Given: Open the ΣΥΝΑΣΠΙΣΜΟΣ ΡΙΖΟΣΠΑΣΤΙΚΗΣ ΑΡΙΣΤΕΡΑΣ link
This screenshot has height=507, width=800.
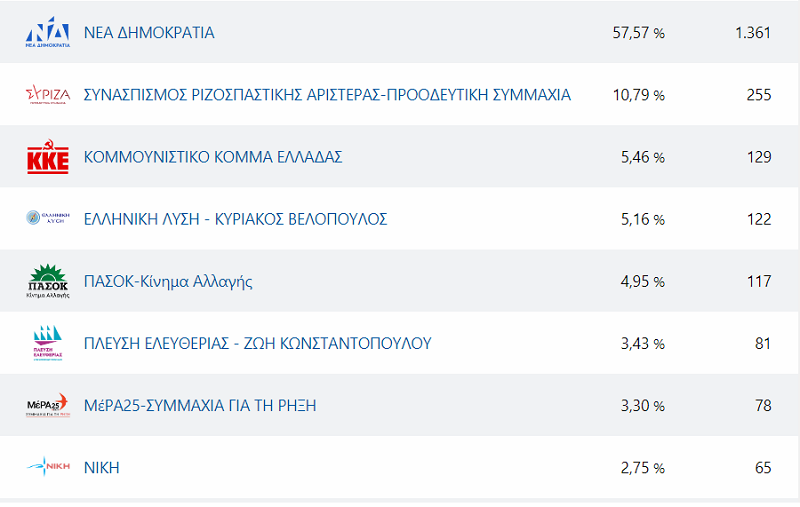Looking at the screenshot, I should (x=327, y=95).
